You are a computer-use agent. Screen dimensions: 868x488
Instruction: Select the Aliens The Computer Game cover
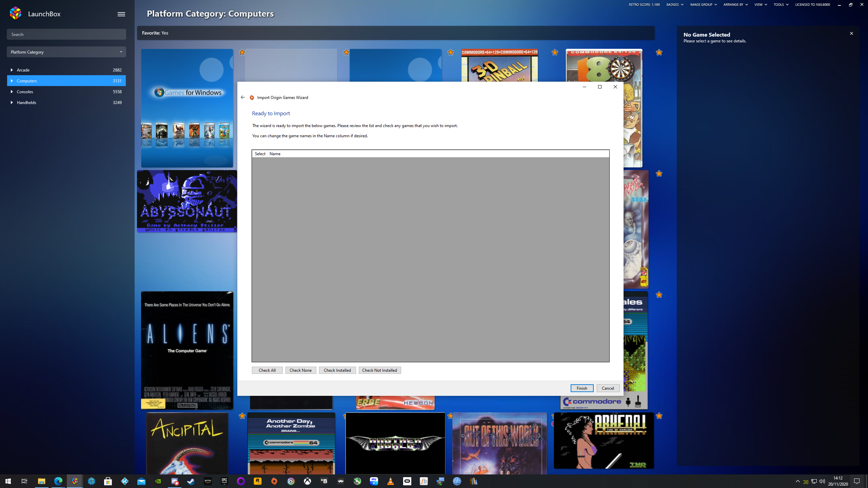pos(187,350)
